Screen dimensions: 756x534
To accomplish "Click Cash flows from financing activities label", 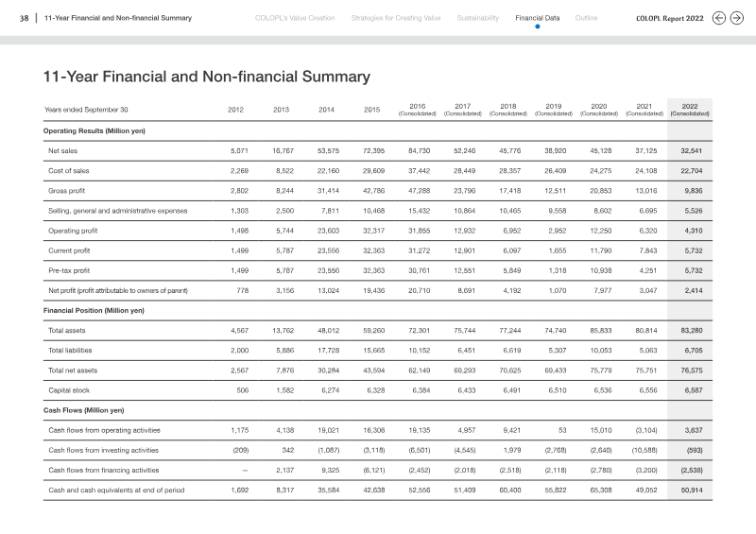I will pyautogui.click(x=104, y=470).
